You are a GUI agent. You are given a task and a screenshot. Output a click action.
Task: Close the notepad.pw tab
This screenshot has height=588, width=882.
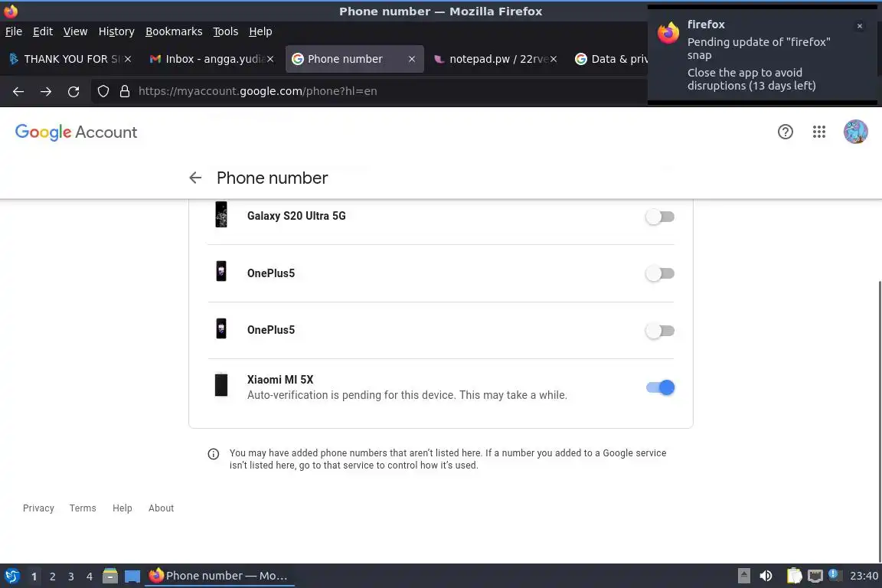[554, 59]
